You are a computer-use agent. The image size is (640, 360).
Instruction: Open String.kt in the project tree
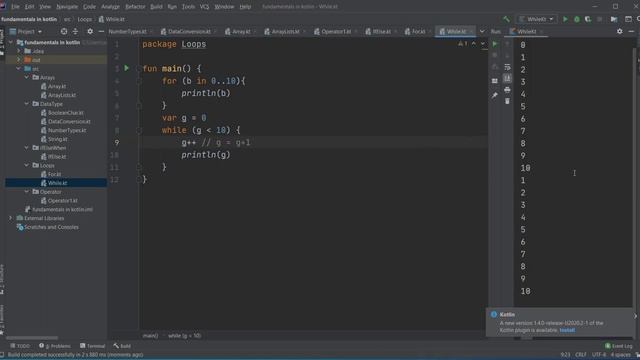pos(58,139)
